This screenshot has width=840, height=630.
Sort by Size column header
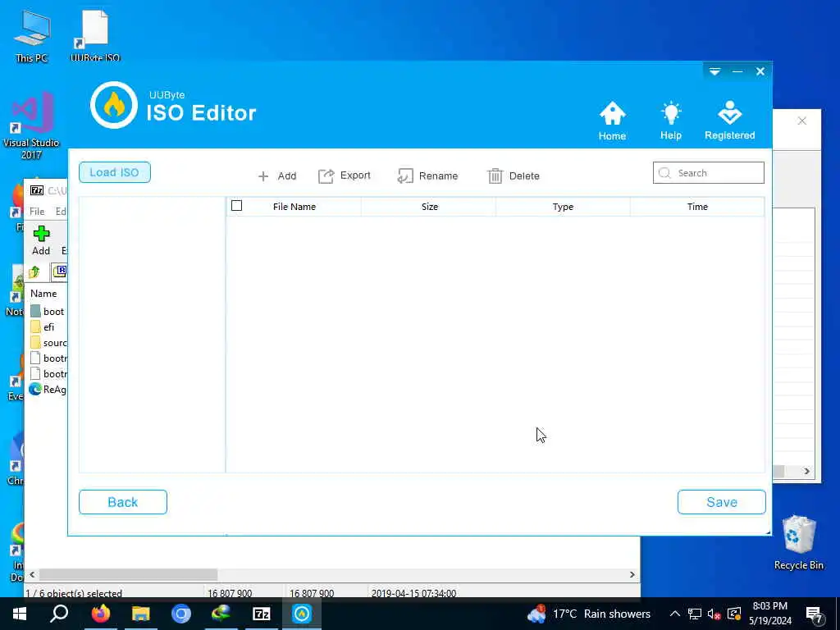pyautogui.click(x=429, y=207)
